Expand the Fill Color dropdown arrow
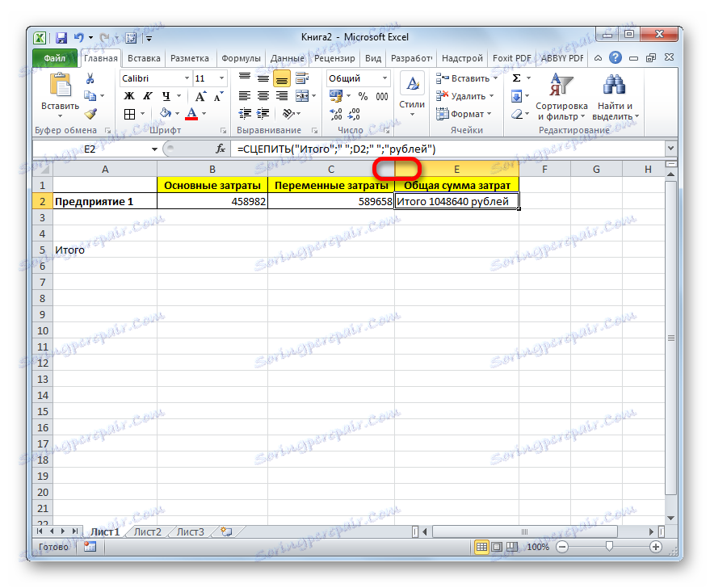 177,113
